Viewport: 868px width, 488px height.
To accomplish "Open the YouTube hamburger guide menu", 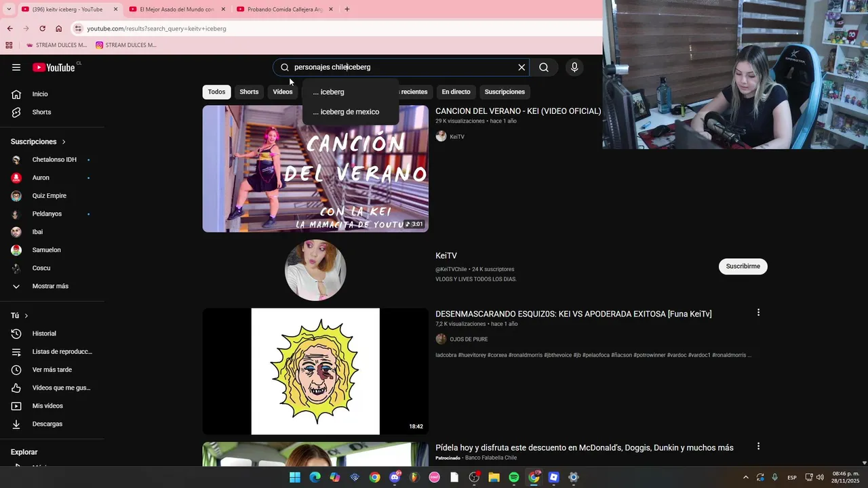I will click(16, 67).
